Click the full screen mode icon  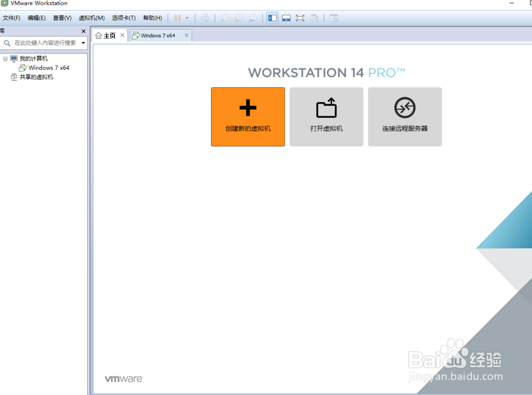300,18
